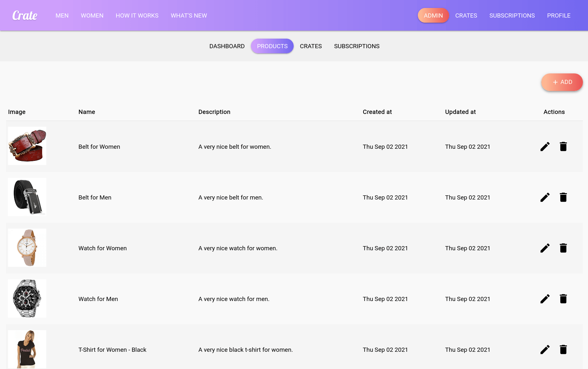Screen dimensions: 588x369
Task: Select the 'Watch for Women' name cell
Action: (102, 248)
